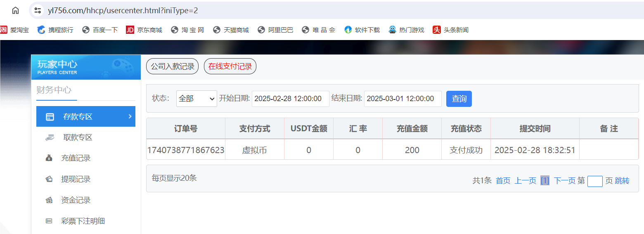Click the 200 recharge amount cell

point(412,150)
